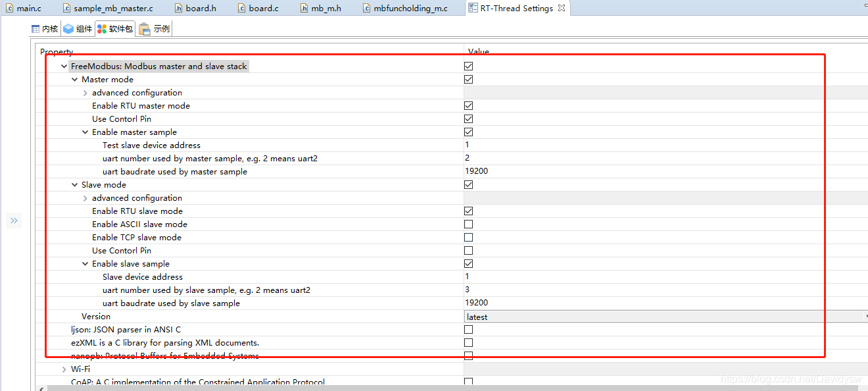Click the mbfuncholding_m.c file icon

366,9
